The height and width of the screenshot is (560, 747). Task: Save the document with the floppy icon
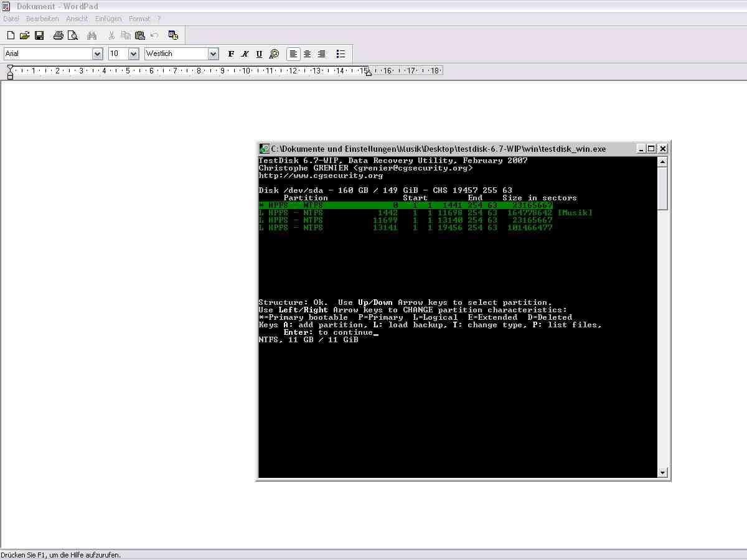pyautogui.click(x=39, y=35)
